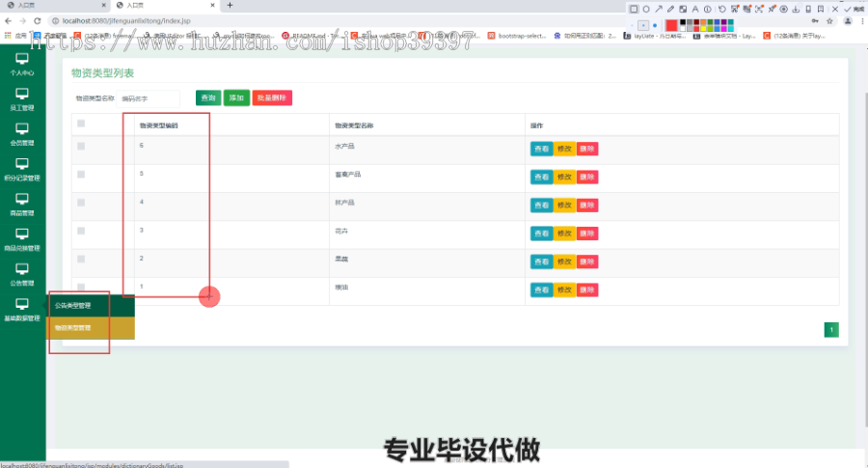Click 删除 for 粮油 row
Viewport: 868px width, 468px height.
tap(586, 290)
